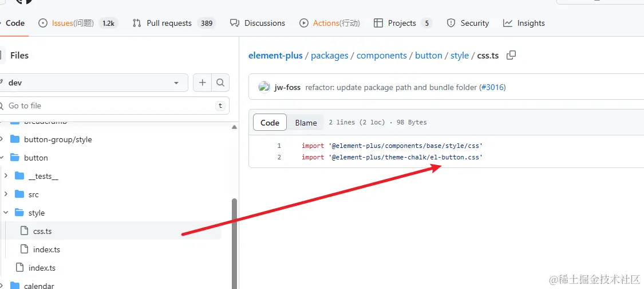
Task: Click the jw-foss avatar image
Action: (264, 87)
